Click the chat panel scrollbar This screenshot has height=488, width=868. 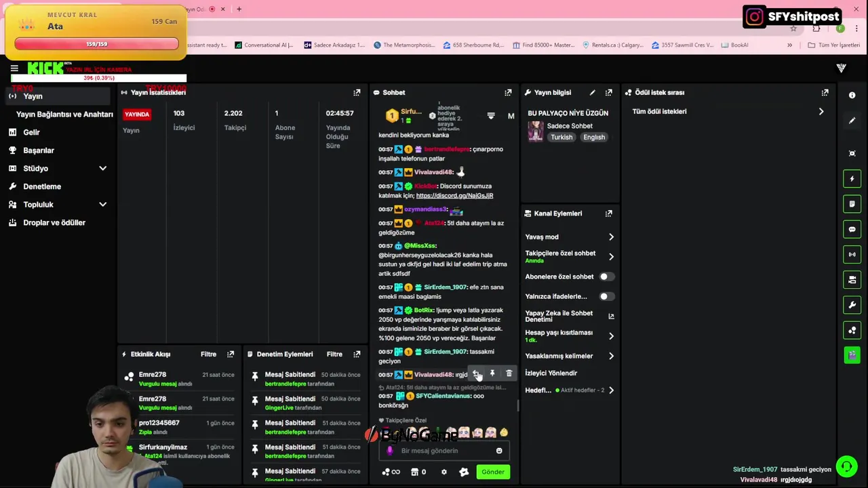518,405
